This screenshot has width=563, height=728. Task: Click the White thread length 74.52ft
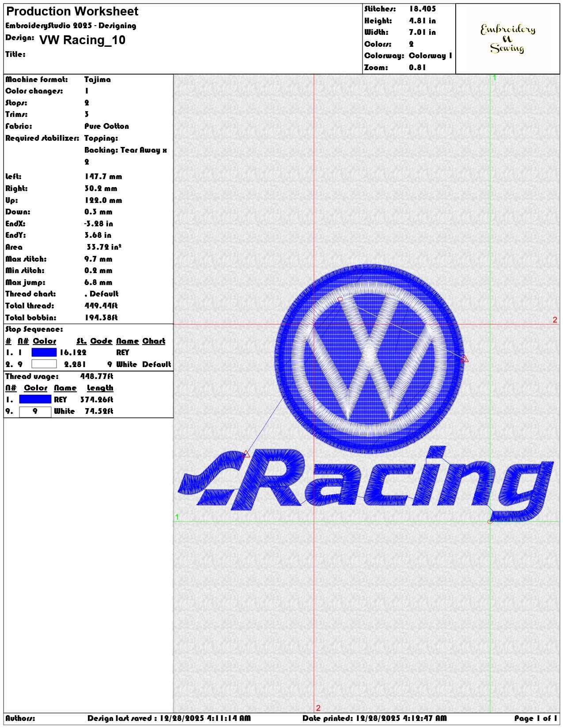point(99,411)
